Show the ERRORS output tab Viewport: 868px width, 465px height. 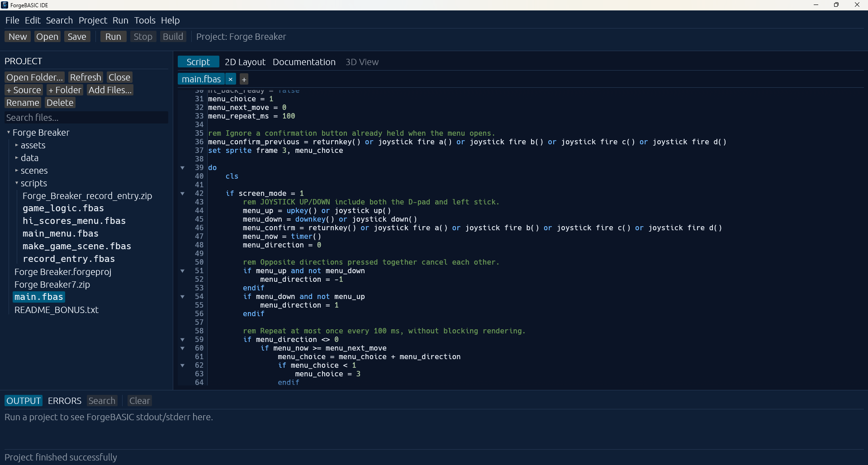[65, 401]
